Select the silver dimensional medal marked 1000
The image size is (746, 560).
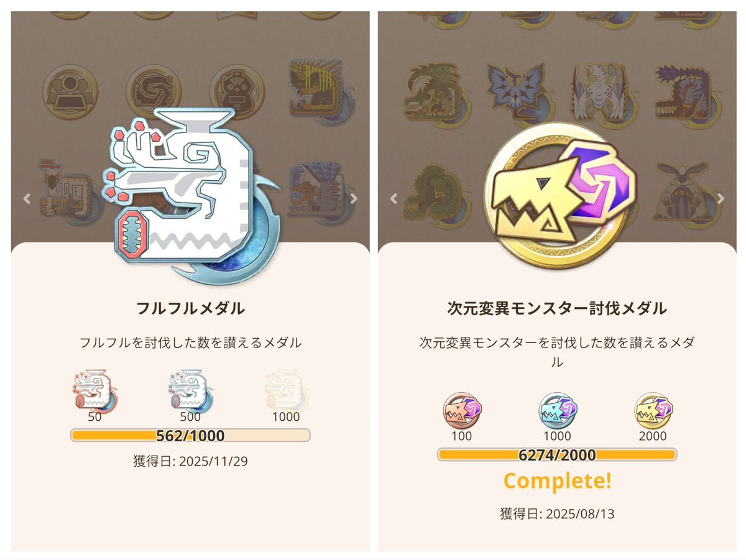tap(558, 410)
